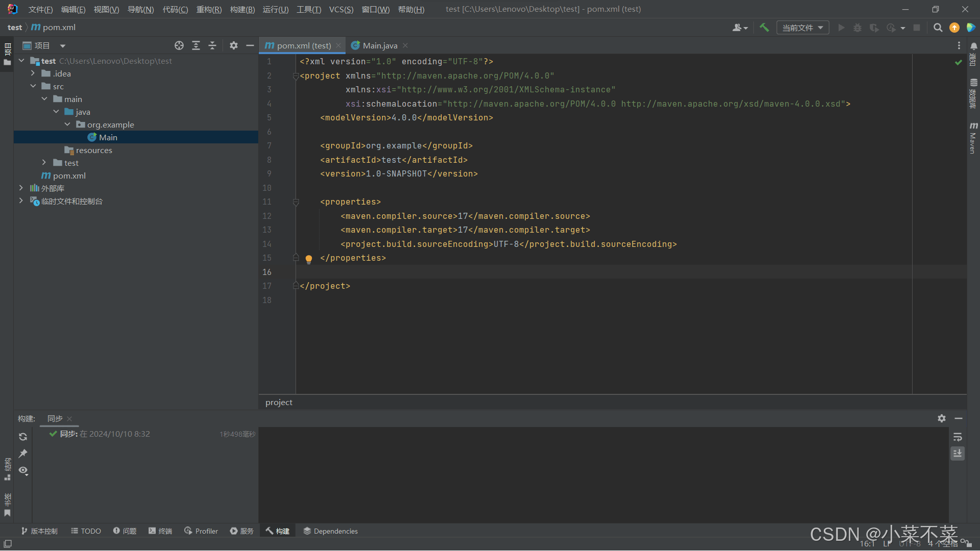Screen dimensions: 980x551
Task: Close the Main.java tab
Action: [405, 45]
